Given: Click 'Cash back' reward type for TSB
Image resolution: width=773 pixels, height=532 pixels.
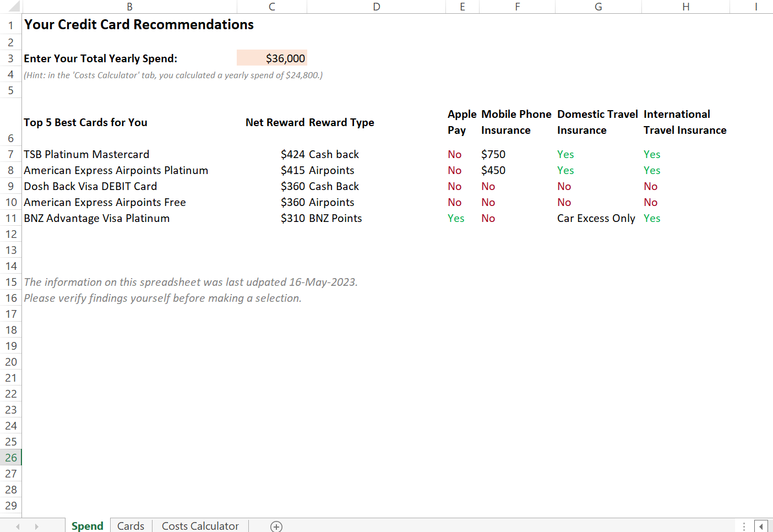Looking at the screenshot, I should (x=334, y=154).
